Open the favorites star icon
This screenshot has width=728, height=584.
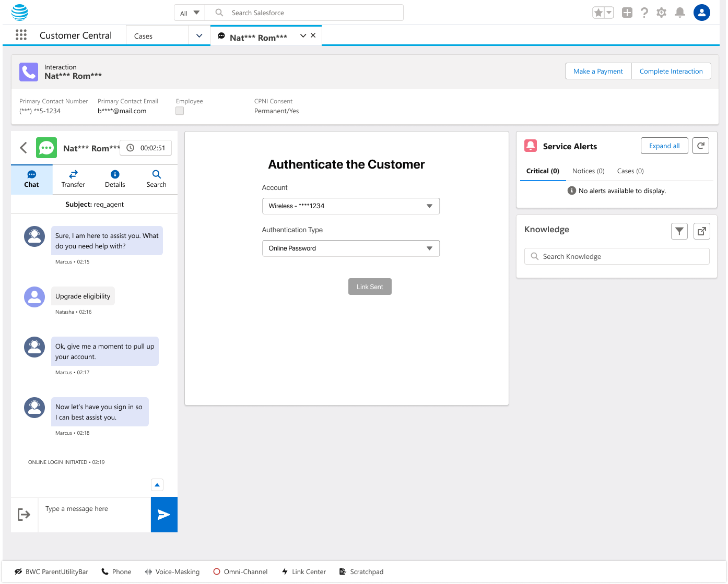[598, 13]
